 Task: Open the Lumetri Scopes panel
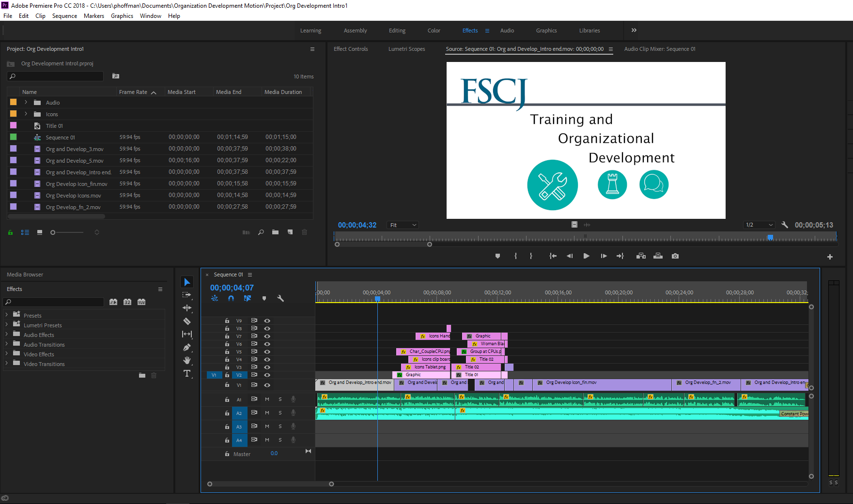click(x=406, y=49)
